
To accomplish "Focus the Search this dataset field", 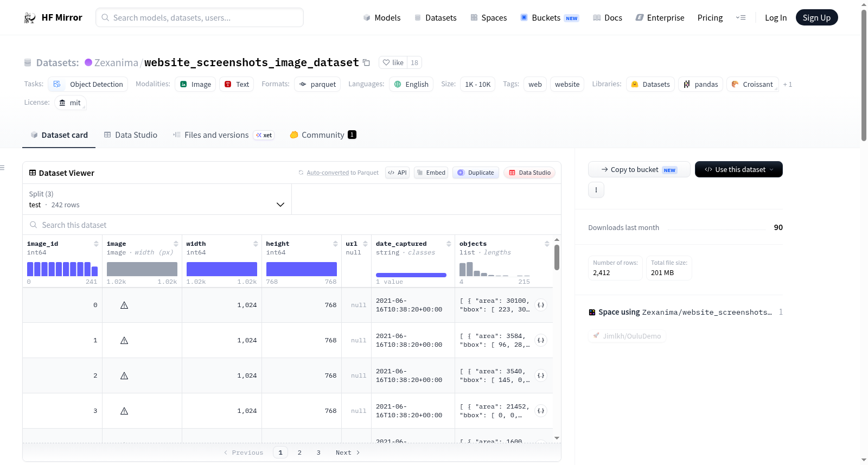I will tap(292, 225).
